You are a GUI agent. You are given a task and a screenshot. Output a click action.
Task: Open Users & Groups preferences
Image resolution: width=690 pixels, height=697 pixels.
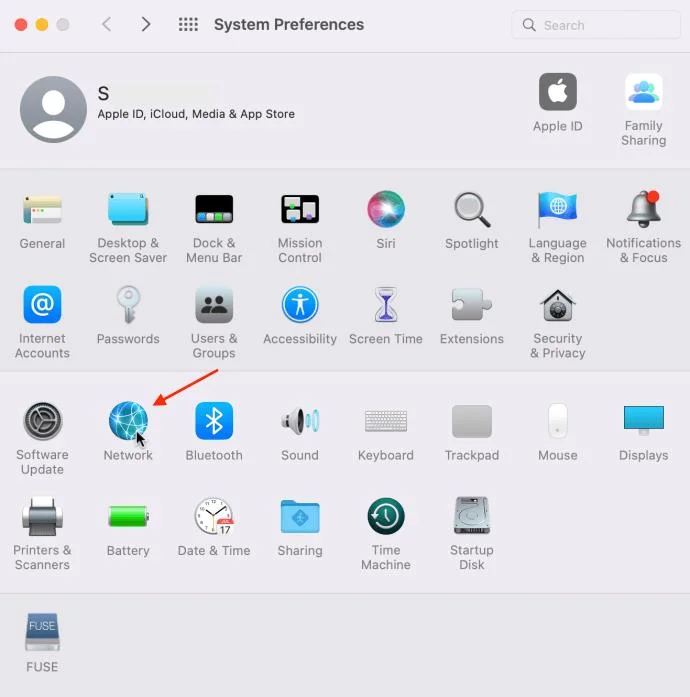pyautogui.click(x=214, y=304)
